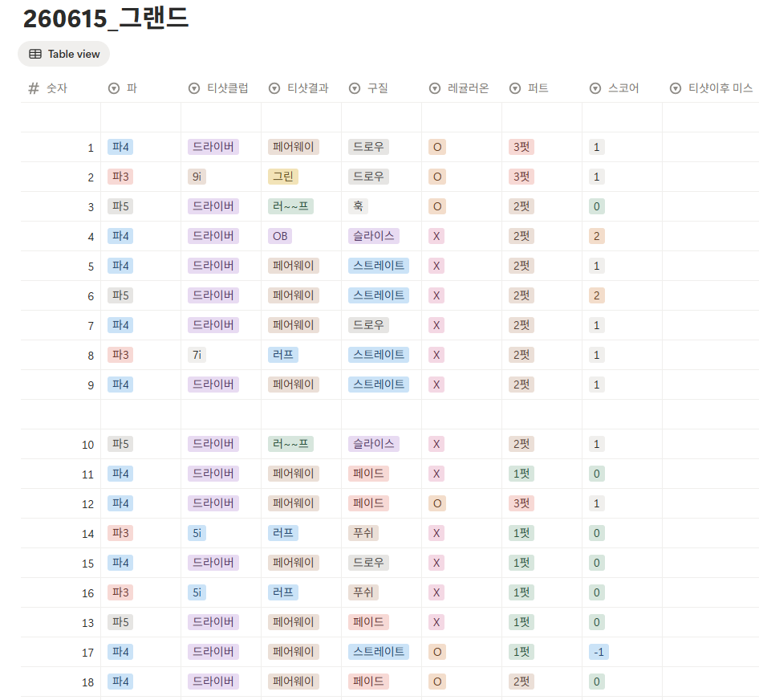
Task: Click the 슬라이스 tag in row 10
Action: click(374, 444)
